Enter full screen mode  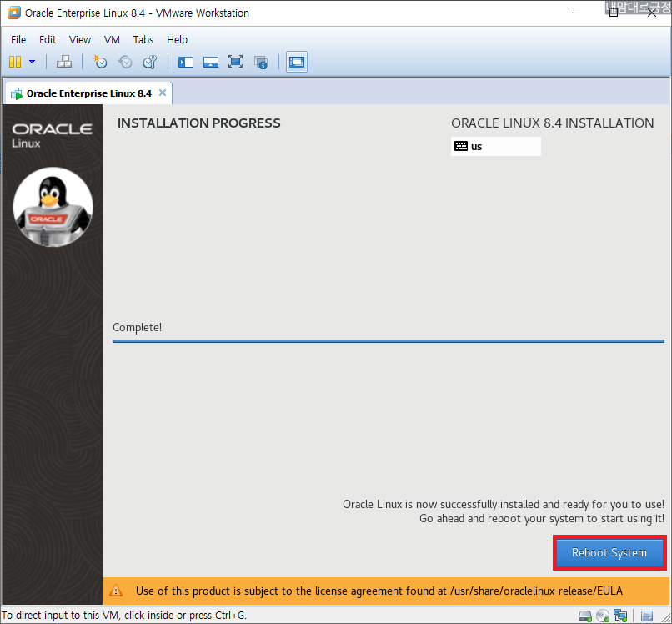point(236,62)
